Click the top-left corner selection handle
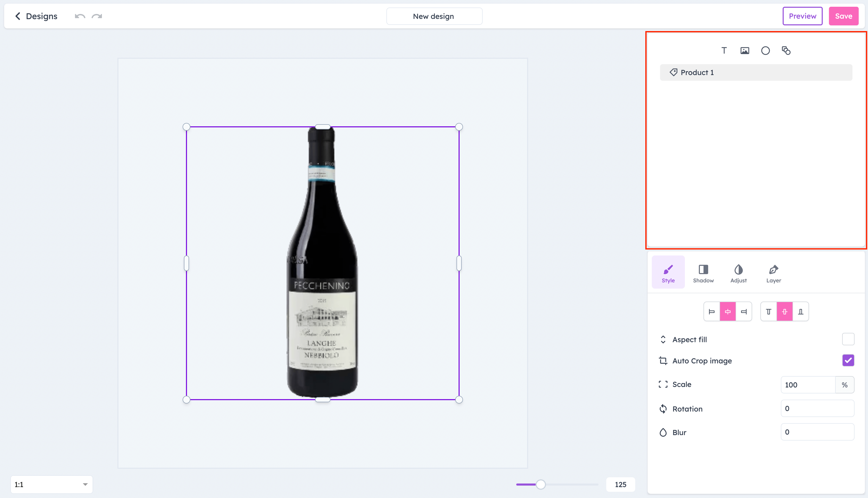 click(x=186, y=127)
